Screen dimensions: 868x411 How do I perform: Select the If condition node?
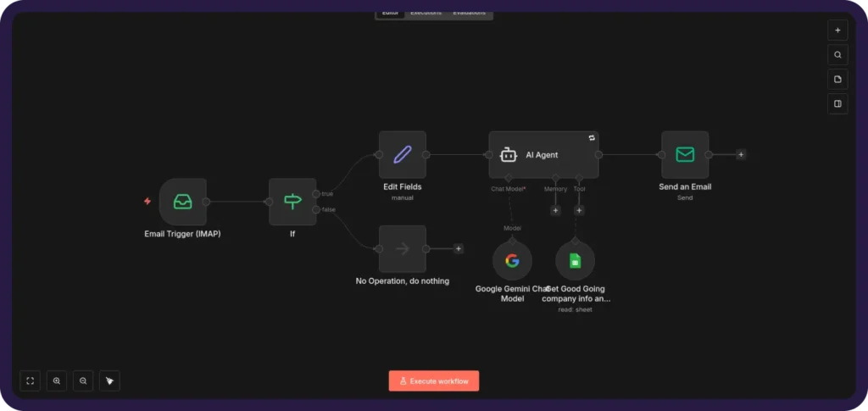[292, 202]
